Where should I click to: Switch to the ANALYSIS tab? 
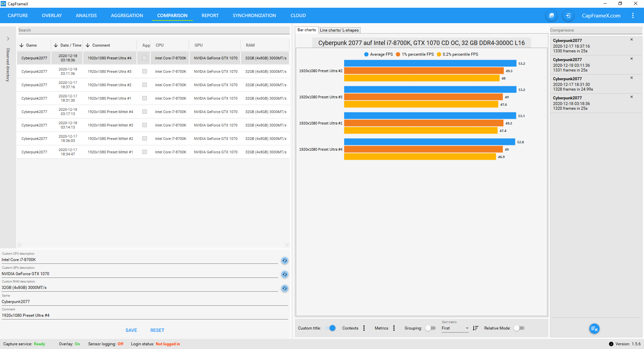(x=86, y=15)
